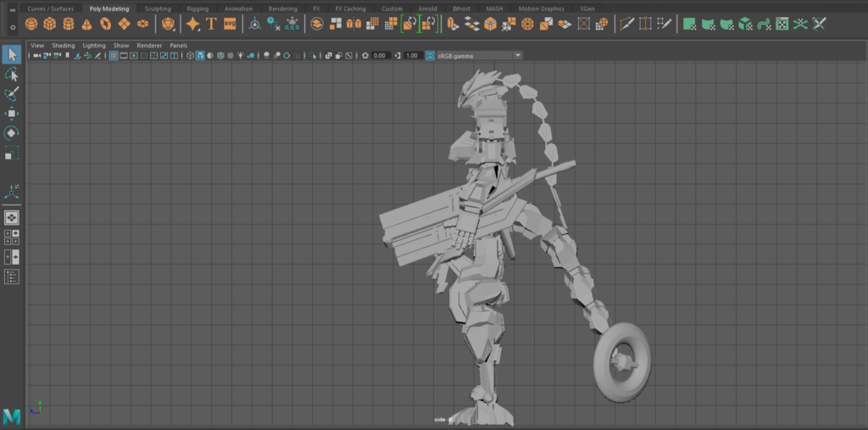The width and height of the screenshot is (868, 430).
Task: Open the Panels menu
Action: [x=179, y=46]
